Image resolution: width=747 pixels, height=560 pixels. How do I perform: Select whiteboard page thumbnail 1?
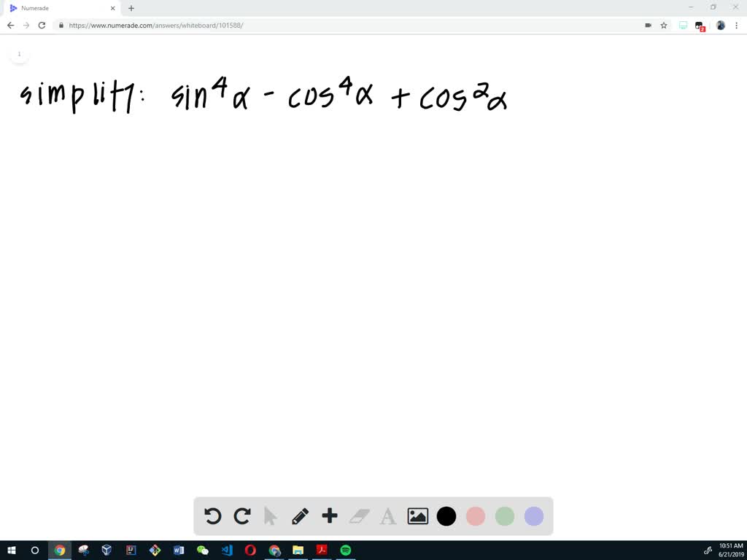coord(19,53)
